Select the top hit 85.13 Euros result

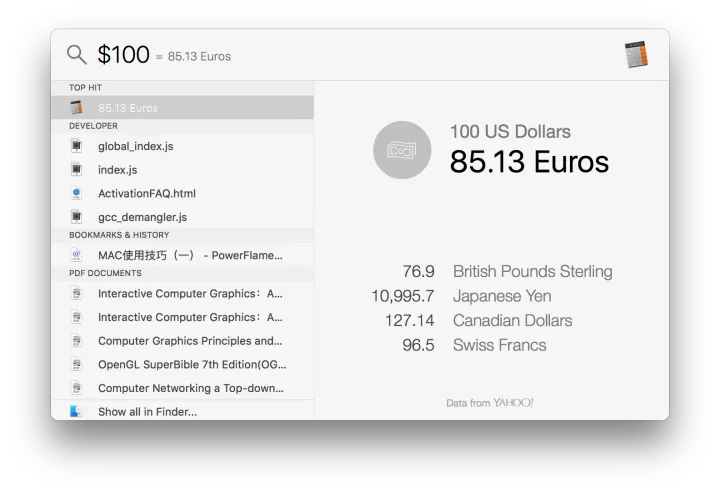click(182, 107)
